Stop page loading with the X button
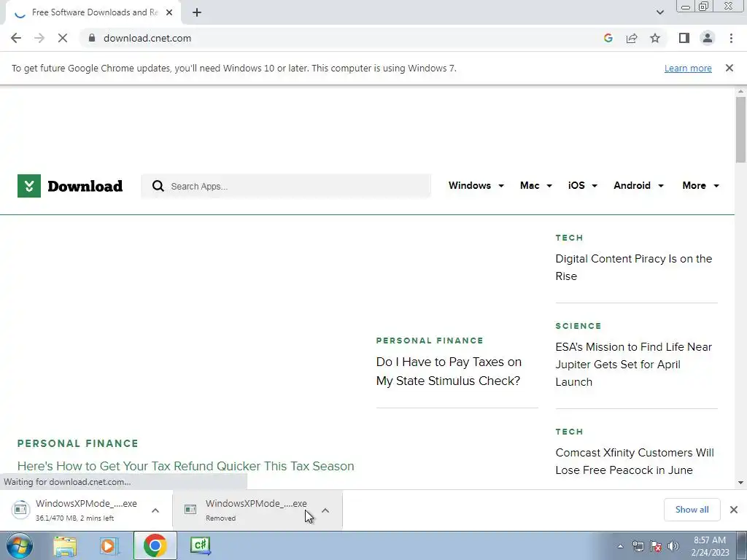747x560 pixels. pyautogui.click(x=63, y=38)
